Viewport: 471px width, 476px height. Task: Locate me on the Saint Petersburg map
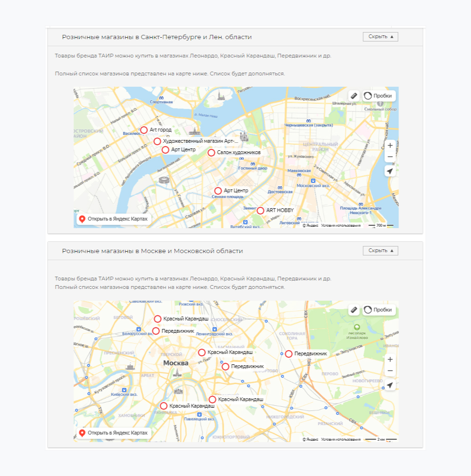(x=390, y=171)
